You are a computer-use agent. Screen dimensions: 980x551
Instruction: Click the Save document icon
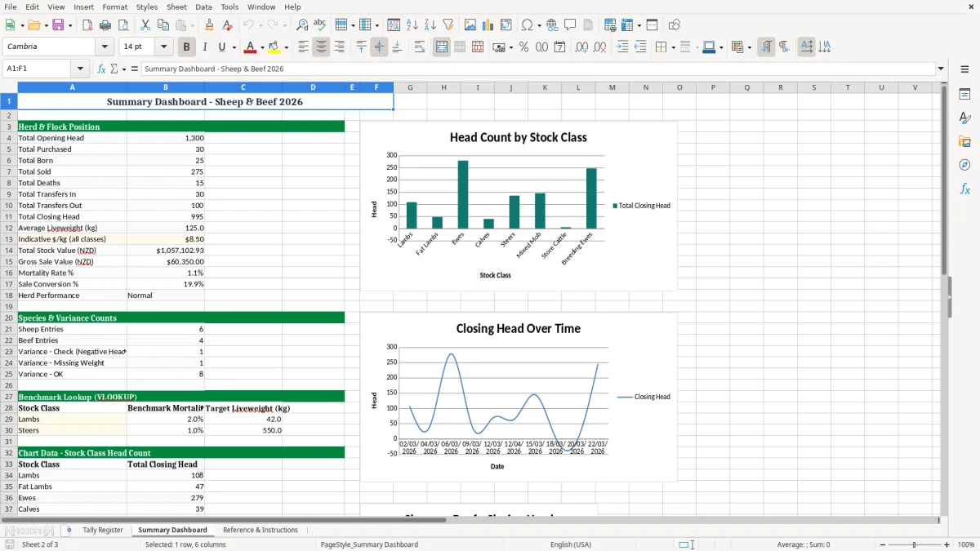point(58,25)
